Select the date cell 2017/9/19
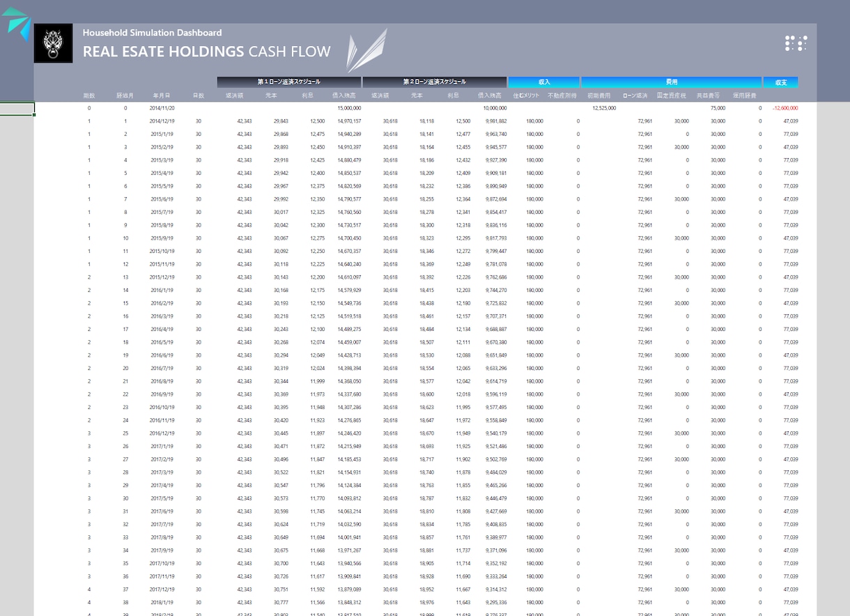 tap(162, 550)
